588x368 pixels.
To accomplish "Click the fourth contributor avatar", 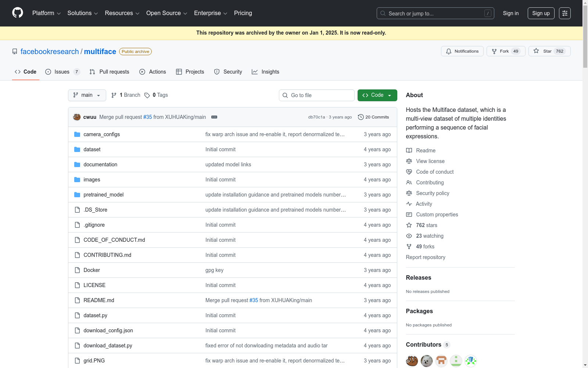I will (x=456, y=361).
